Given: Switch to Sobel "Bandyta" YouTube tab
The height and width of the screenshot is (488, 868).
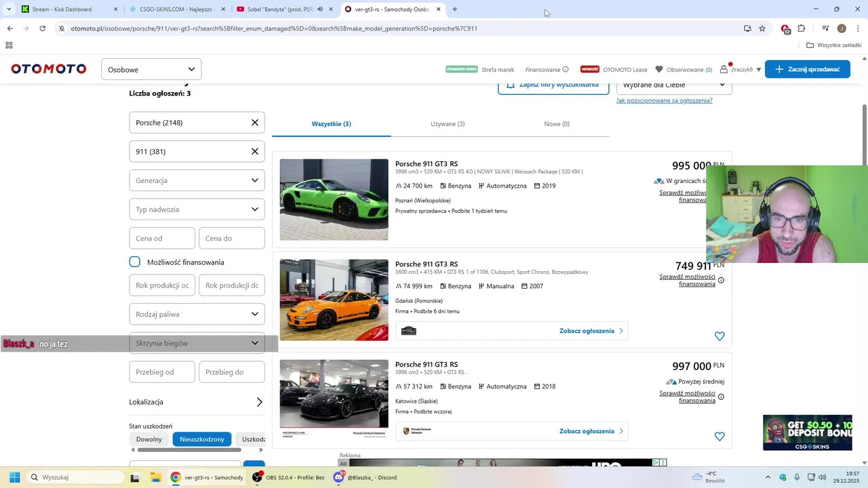Looking at the screenshot, I should [283, 9].
